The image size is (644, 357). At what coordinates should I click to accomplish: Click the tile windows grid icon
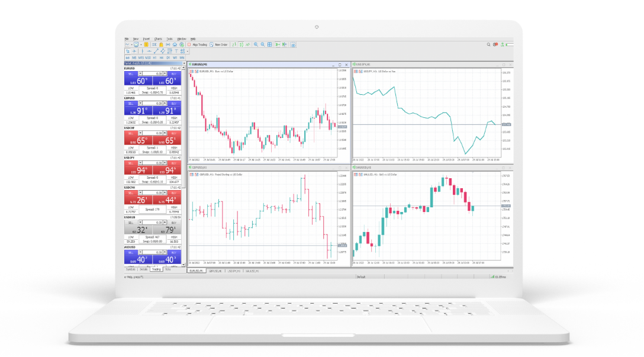pyautogui.click(x=270, y=44)
